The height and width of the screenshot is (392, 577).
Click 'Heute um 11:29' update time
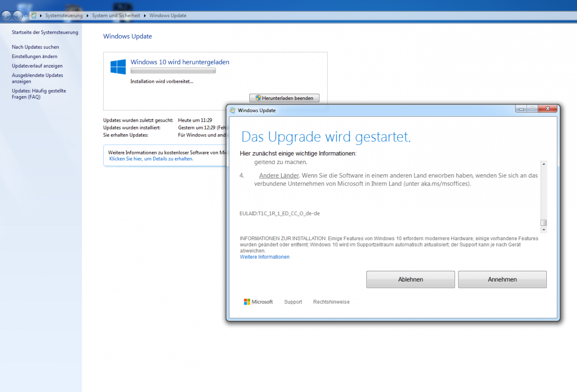pos(195,120)
